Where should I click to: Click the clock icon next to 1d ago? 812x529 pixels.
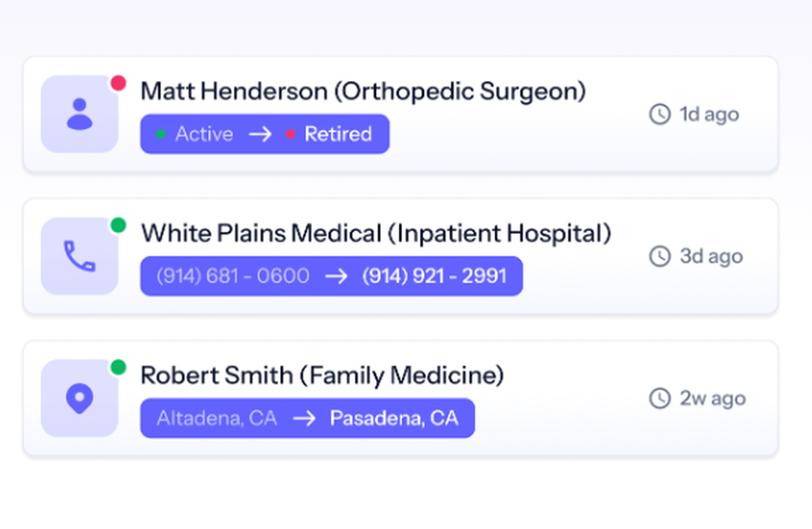click(x=659, y=114)
